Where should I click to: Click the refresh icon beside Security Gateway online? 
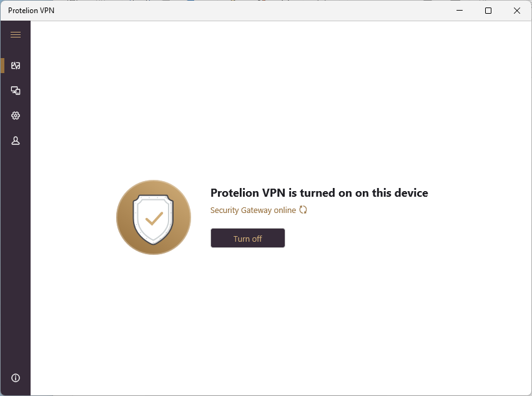pyautogui.click(x=303, y=210)
